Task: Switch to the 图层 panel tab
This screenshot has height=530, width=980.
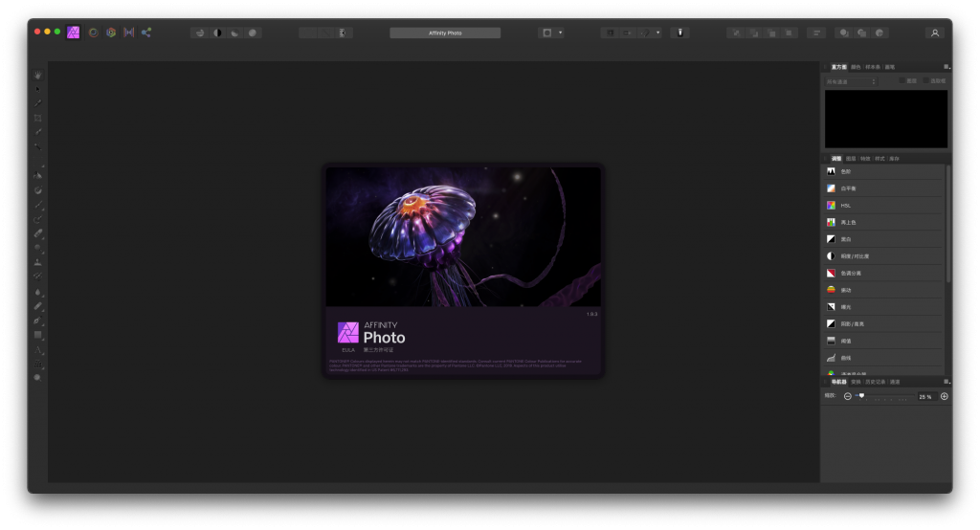Action: pos(851,159)
